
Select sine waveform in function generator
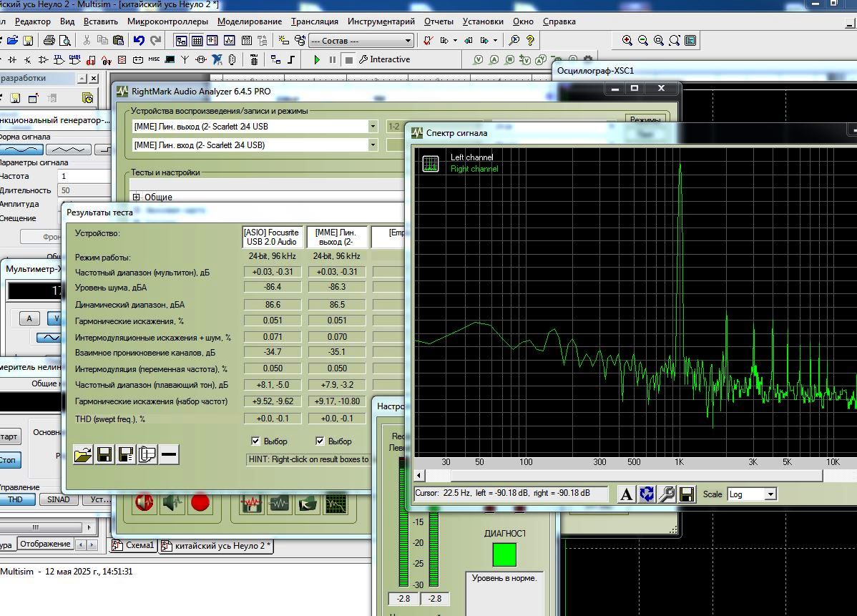click(x=22, y=150)
